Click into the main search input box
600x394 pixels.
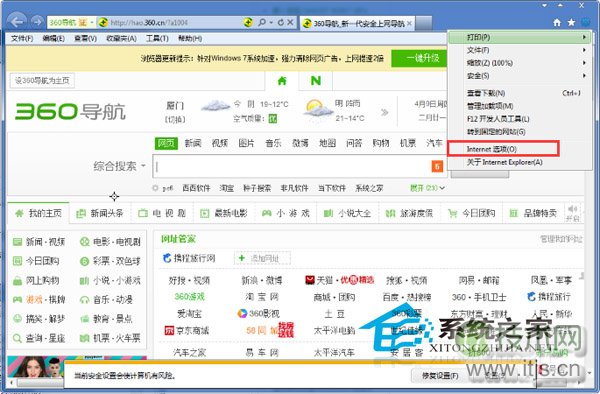click(292, 166)
